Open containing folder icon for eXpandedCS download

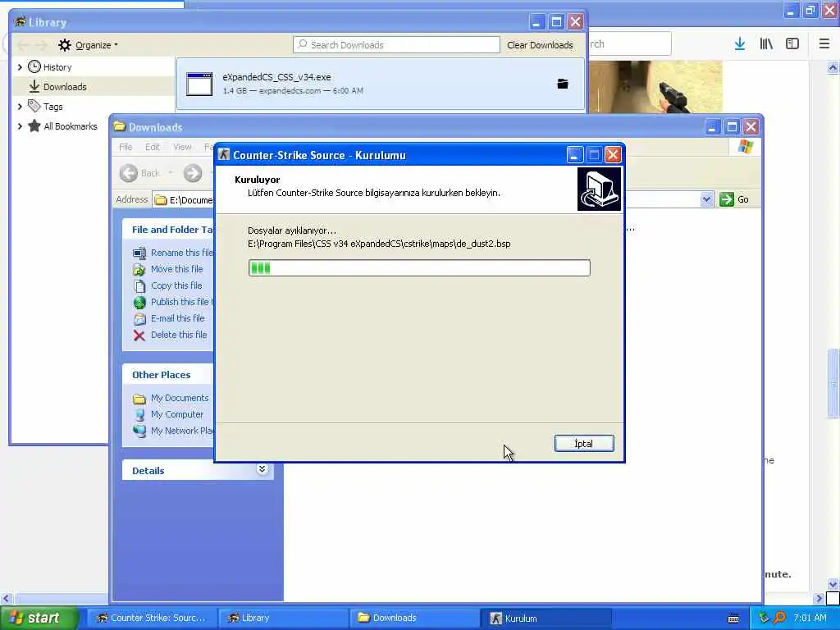pyautogui.click(x=563, y=84)
